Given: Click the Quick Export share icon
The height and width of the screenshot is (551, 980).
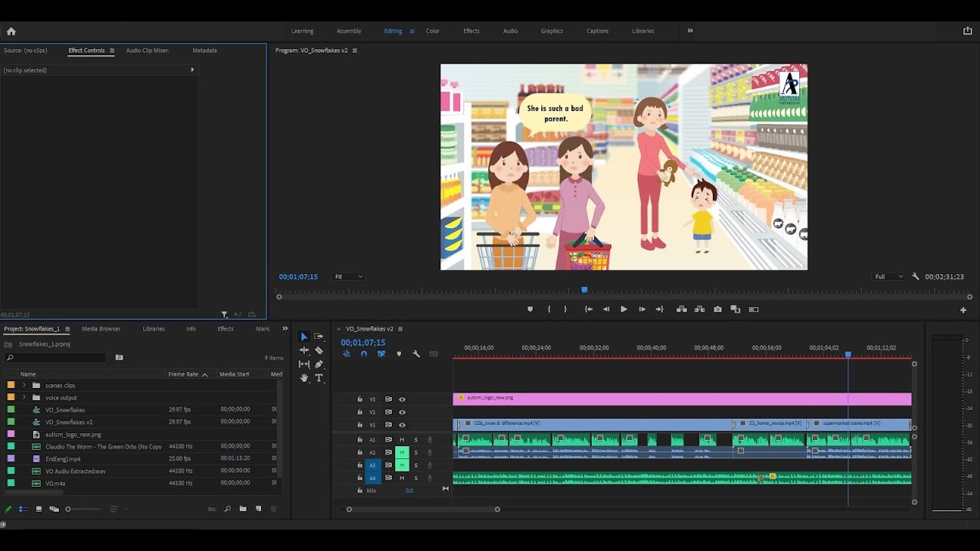Looking at the screenshot, I should (x=967, y=31).
